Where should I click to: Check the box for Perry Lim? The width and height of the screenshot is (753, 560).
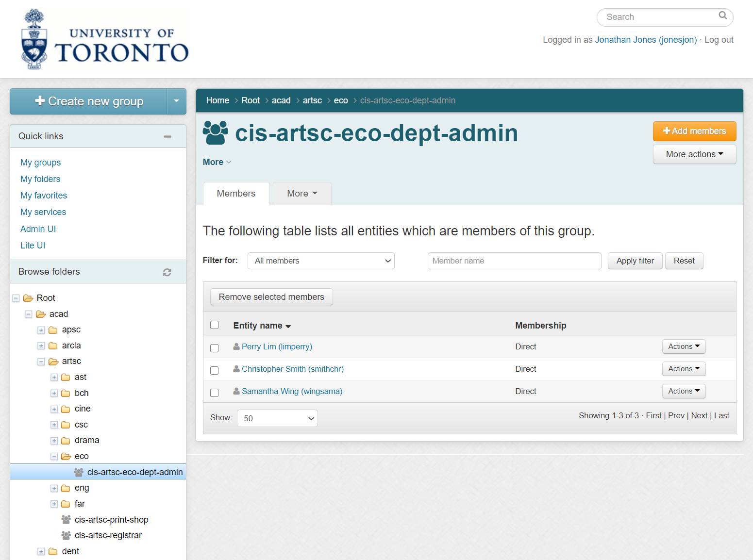(x=214, y=348)
